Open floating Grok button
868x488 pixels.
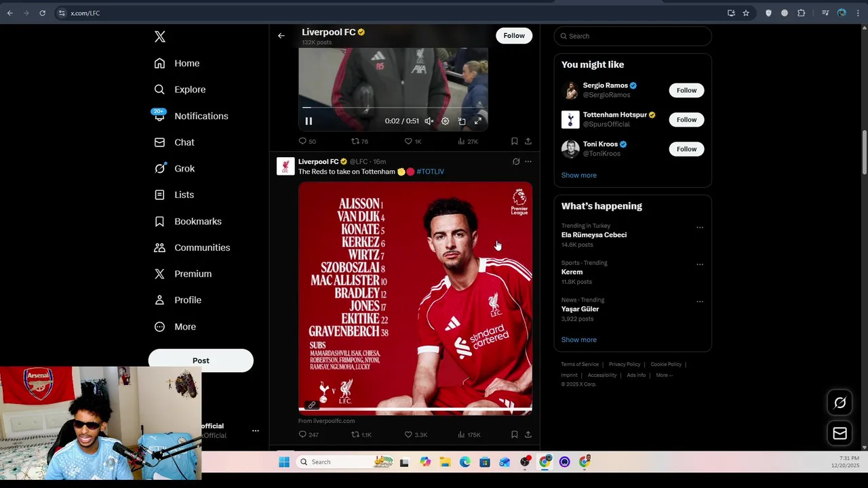(x=840, y=403)
